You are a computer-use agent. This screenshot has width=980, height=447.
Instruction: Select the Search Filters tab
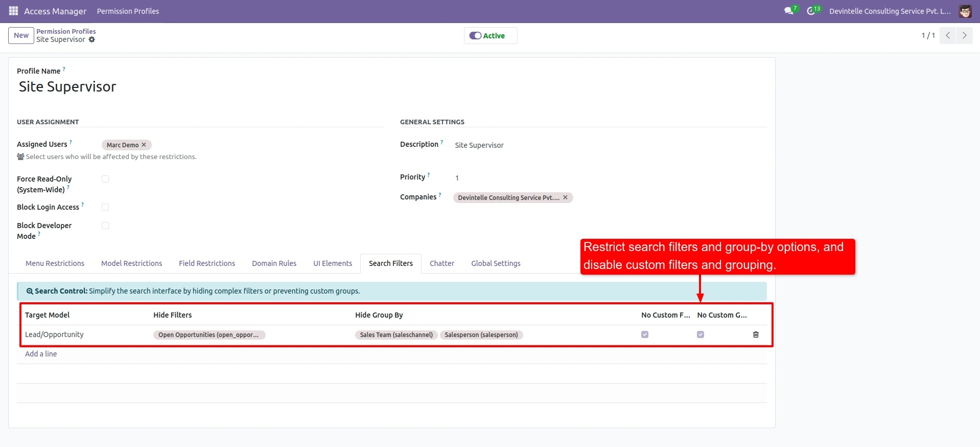click(x=391, y=263)
